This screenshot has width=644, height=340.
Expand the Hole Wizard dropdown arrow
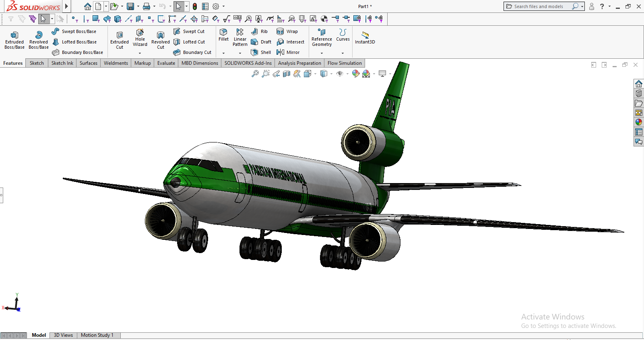[x=140, y=53]
